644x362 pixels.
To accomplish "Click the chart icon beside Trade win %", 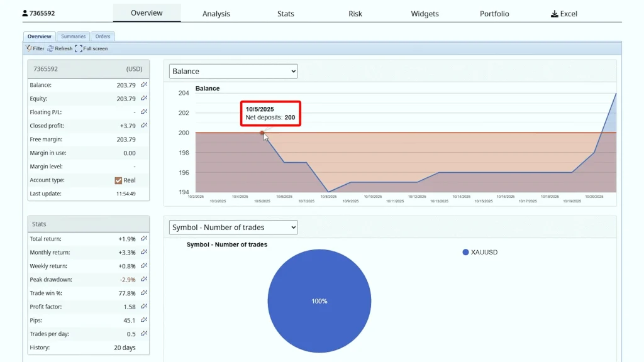I will tap(144, 293).
